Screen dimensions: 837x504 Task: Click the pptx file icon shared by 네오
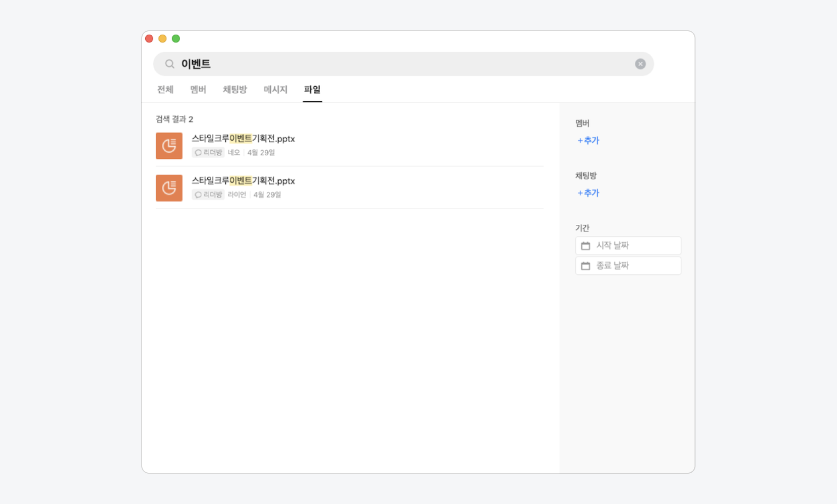169,146
